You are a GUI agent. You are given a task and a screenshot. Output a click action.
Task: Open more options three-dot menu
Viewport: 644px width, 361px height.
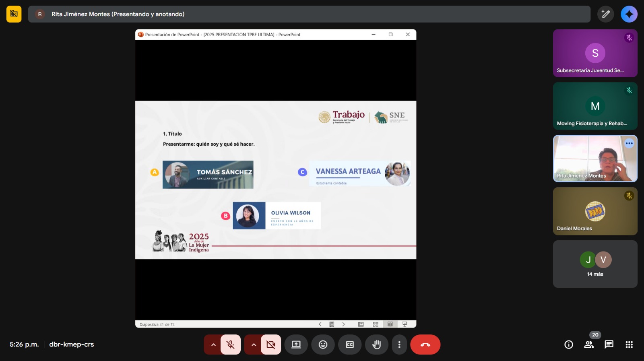click(x=399, y=344)
